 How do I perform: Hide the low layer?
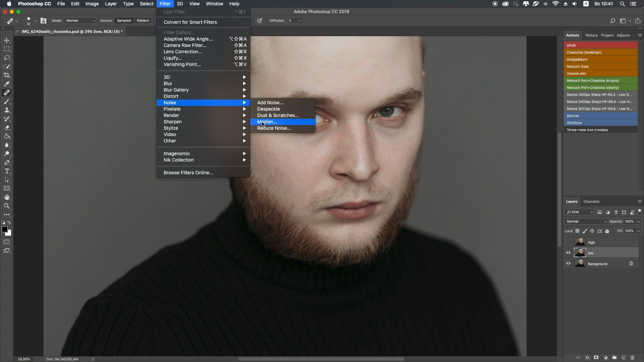[x=568, y=253]
